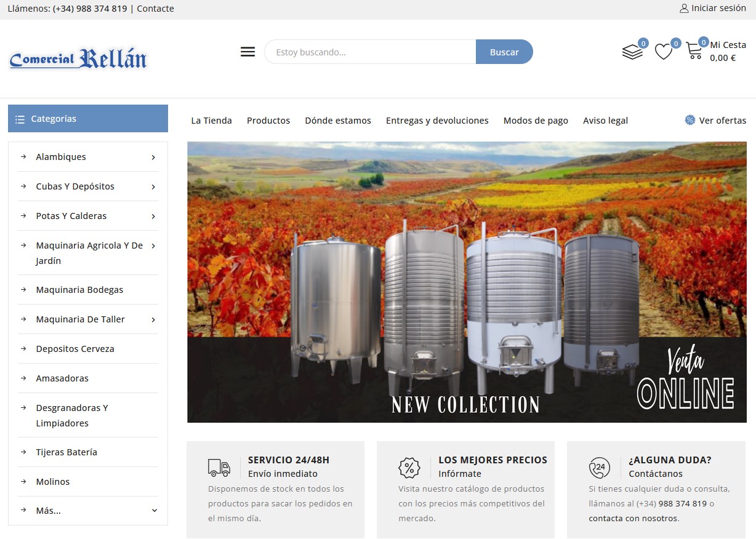The height and width of the screenshot is (539, 756).
Task: Click the Estoy buscando search field
Action: (370, 52)
